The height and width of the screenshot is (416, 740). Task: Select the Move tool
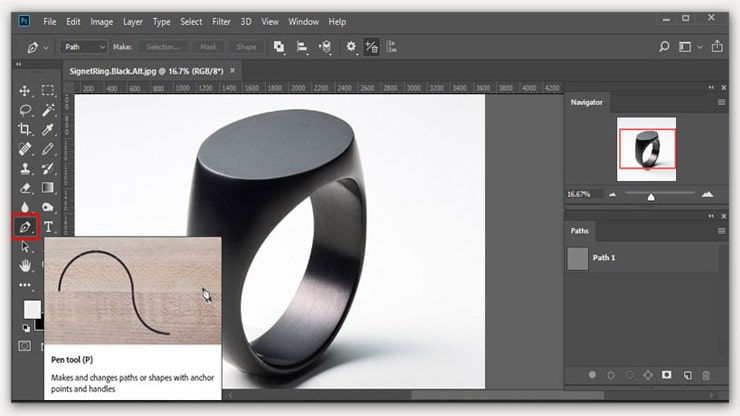[x=25, y=90]
